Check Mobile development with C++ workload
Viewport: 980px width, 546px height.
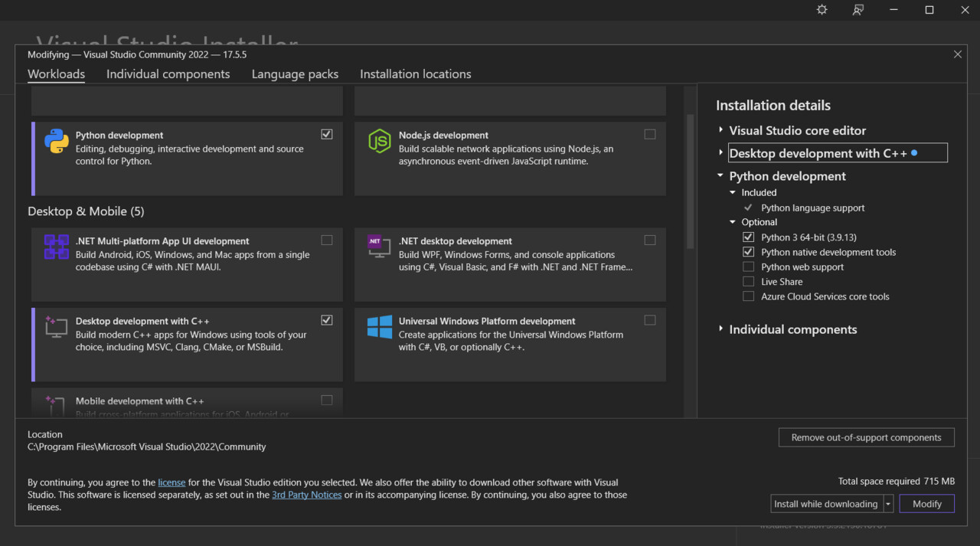327,400
